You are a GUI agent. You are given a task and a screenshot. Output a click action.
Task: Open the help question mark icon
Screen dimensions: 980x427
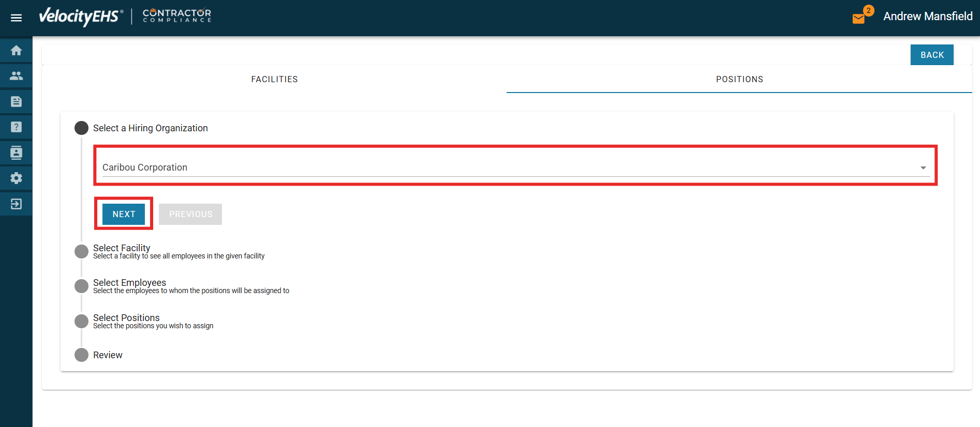tap(16, 127)
